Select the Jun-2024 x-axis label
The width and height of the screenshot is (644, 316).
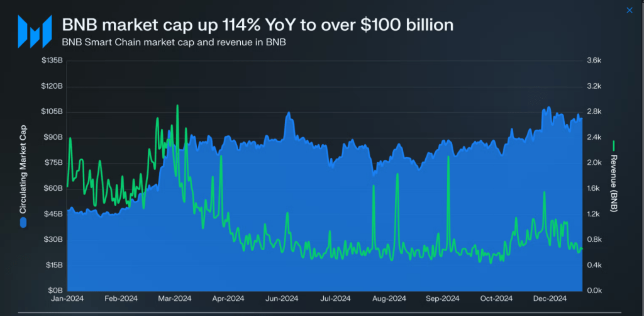tap(282, 299)
